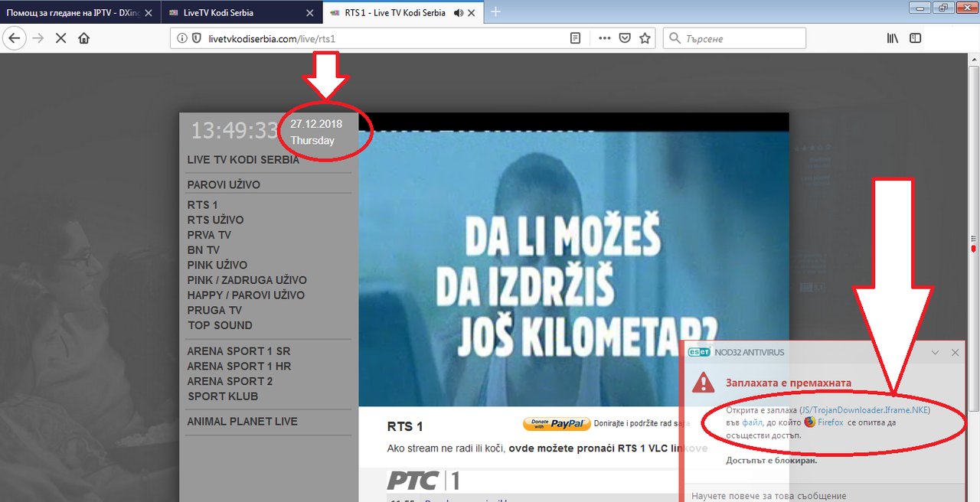Click the Thursday day text
This screenshot has height=502, width=980.
[x=312, y=141]
